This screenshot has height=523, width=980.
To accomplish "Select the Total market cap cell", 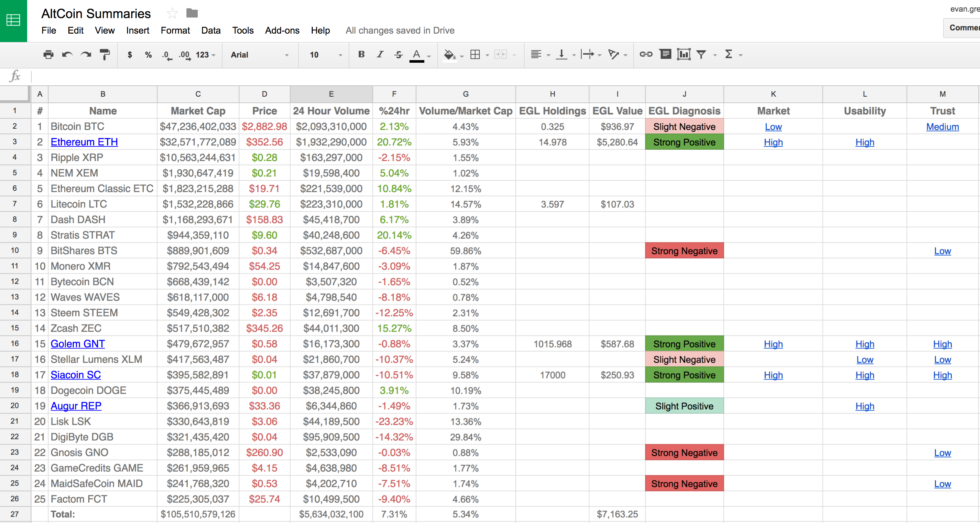I will click(x=198, y=514).
